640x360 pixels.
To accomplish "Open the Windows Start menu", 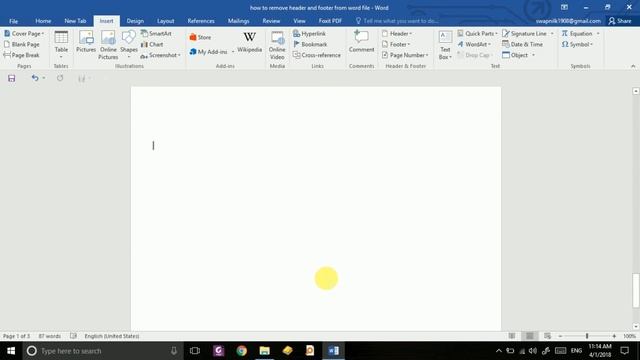I will [x=11, y=351].
